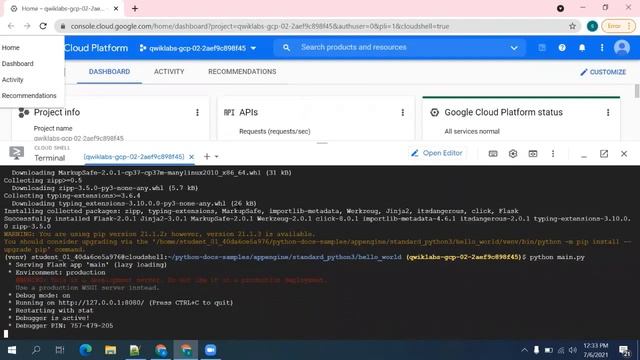Image resolution: width=640 pixels, height=360 pixels.
Task: Open Cloud Shell terminal settings gear
Action: (x=513, y=154)
